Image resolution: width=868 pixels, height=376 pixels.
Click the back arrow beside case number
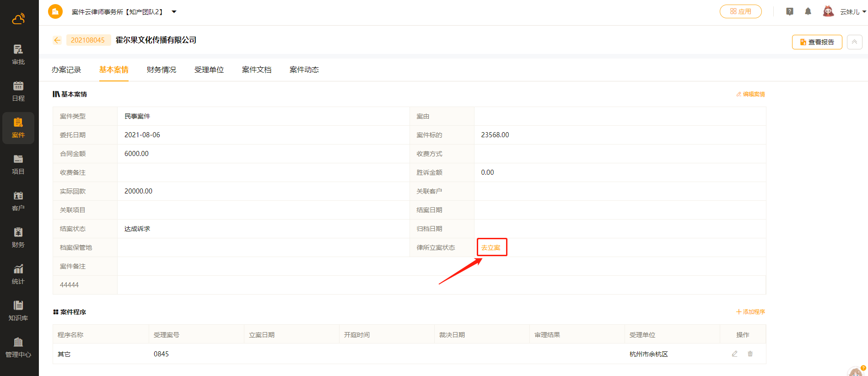(57, 40)
